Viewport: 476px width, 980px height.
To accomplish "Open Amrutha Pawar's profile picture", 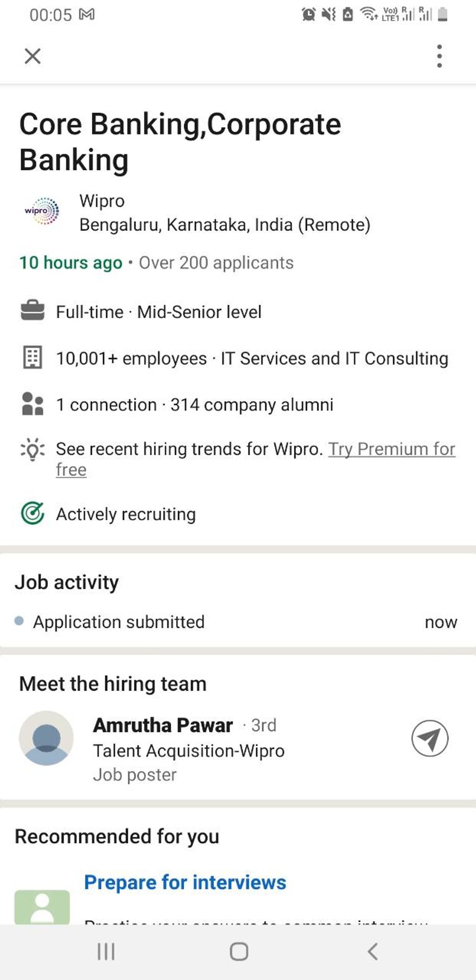I will [46, 738].
